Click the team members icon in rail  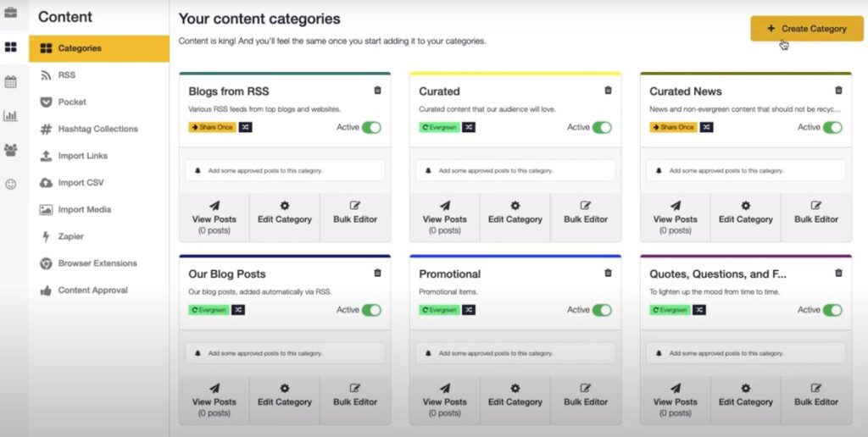point(11,150)
